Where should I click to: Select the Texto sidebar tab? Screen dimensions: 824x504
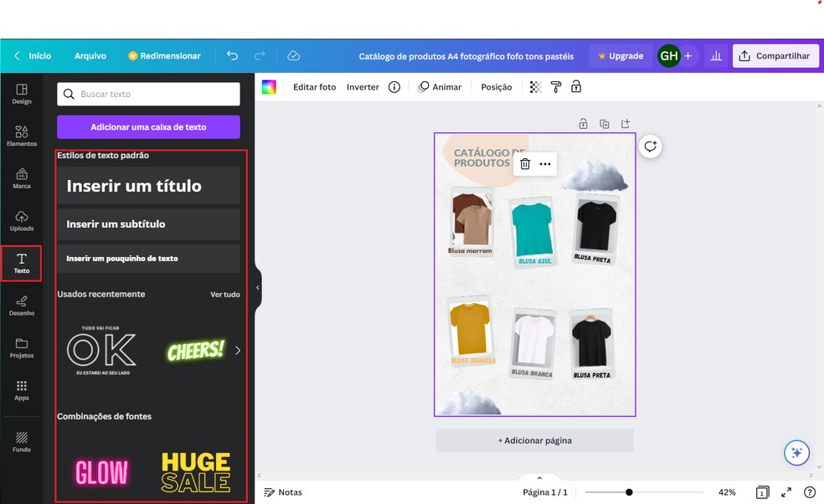click(22, 263)
